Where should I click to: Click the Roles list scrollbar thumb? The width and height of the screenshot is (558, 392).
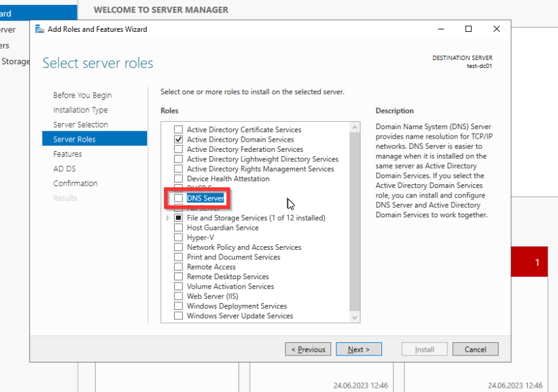click(x=354, y=220)
